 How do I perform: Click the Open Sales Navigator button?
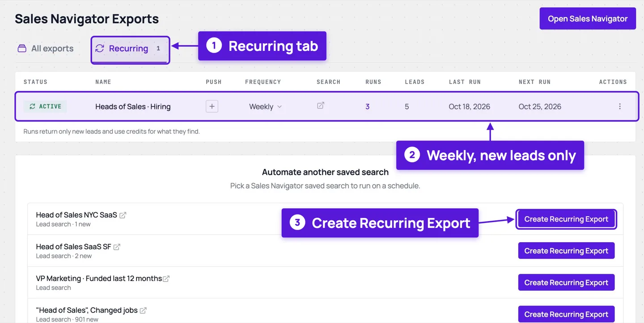pos(588,19)
